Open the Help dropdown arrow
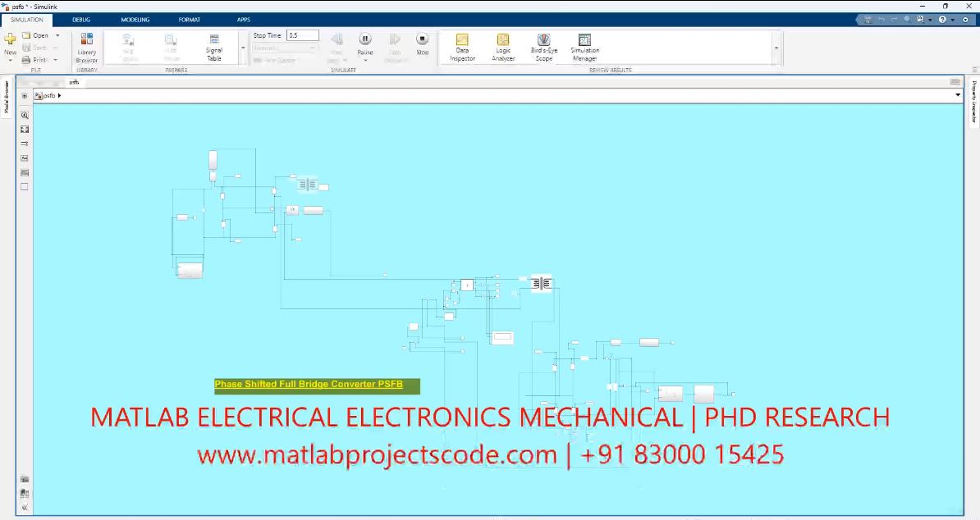Viewport: 980px width, 520px height. pos(952,20)
